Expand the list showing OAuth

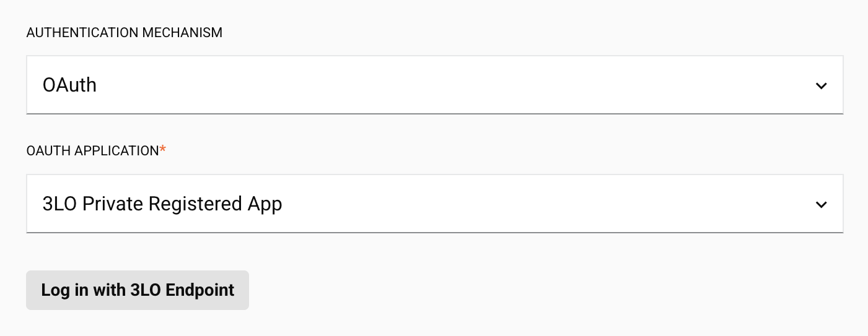click(434, 85)
